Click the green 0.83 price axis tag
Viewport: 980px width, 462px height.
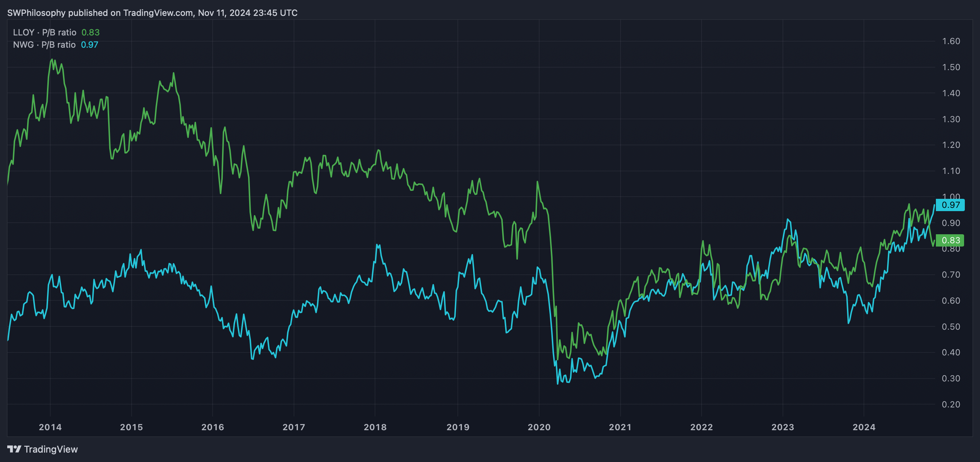click(x=950, y=240)
